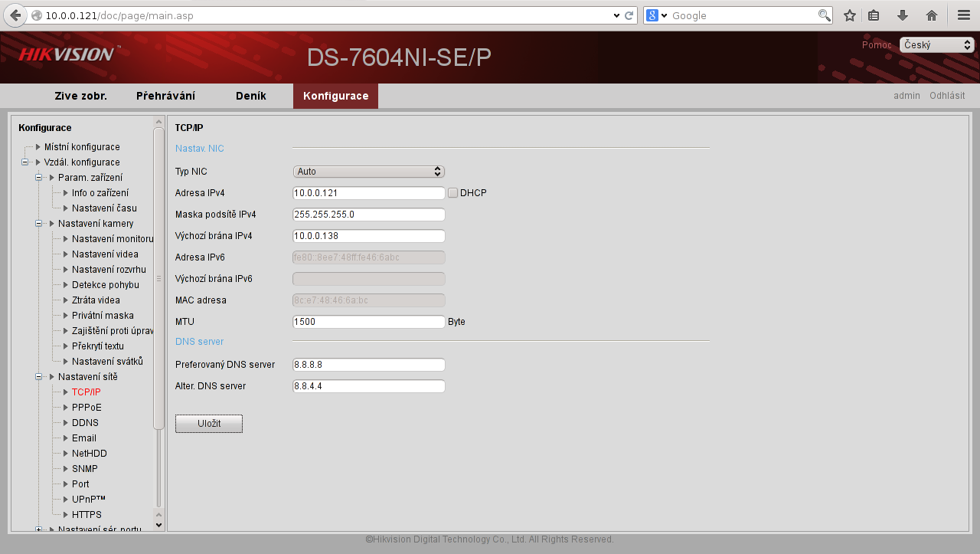Click the admin user link

[x=906, y=96]
